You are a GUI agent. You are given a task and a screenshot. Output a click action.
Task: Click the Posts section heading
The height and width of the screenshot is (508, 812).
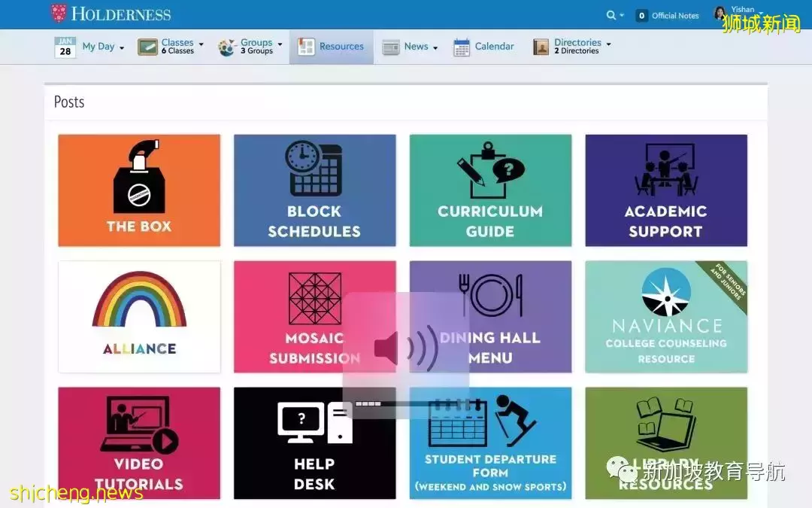click(69, 102)
